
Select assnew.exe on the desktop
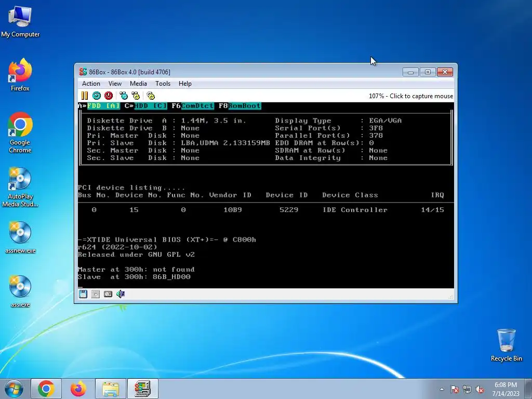click(x=20, y=237)
